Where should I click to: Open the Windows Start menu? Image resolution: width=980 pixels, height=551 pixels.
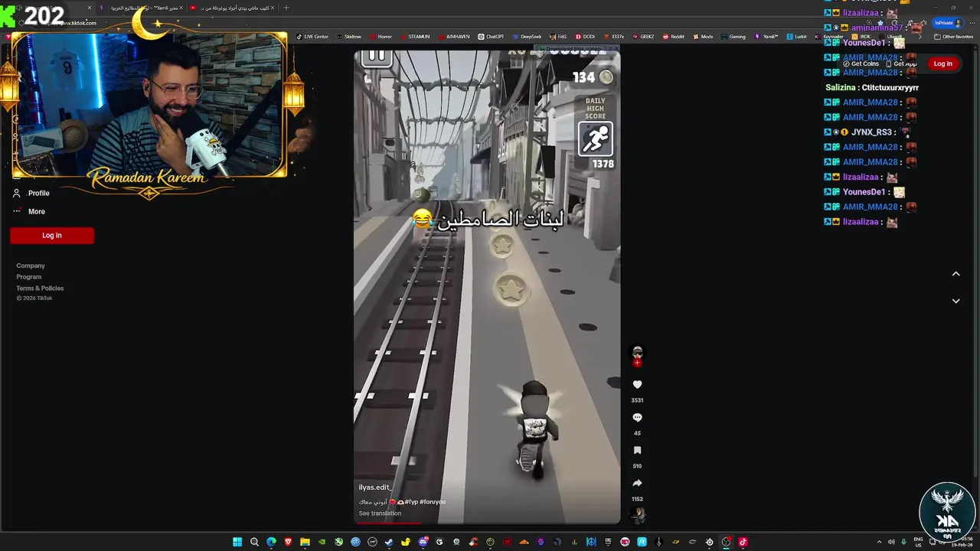click(237, 542)
